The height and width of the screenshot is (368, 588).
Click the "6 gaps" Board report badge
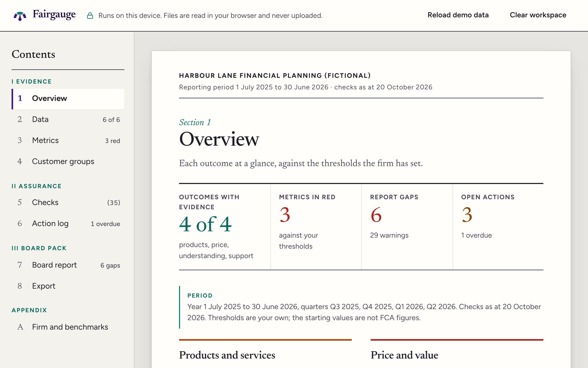coord(110,265)
